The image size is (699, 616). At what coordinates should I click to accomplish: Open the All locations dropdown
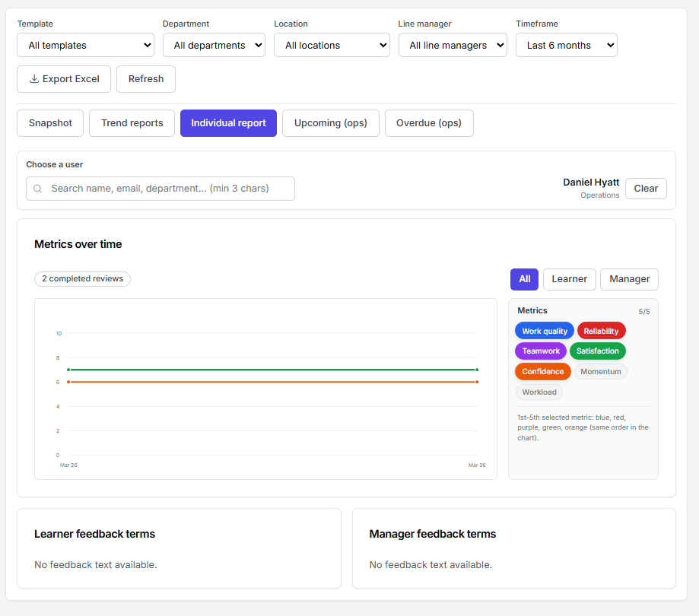332,45
